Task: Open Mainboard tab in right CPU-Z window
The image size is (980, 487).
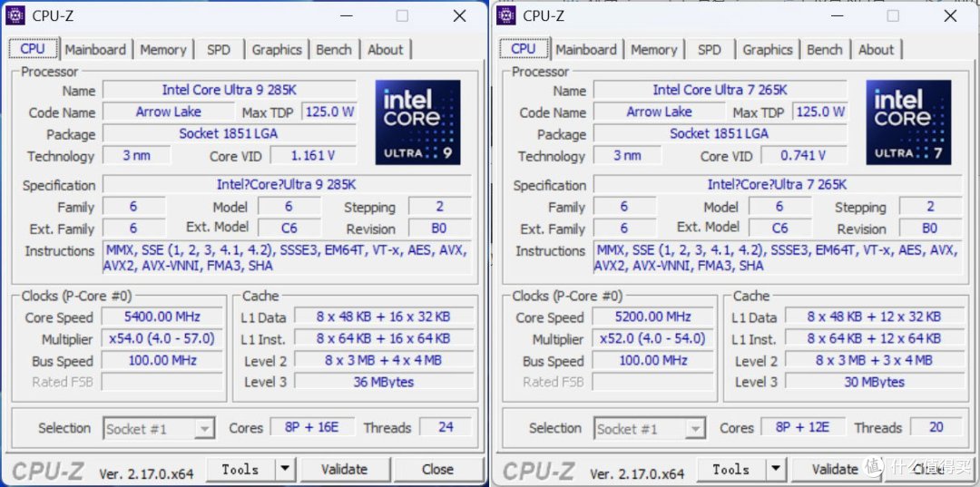Action: point(586,50)
